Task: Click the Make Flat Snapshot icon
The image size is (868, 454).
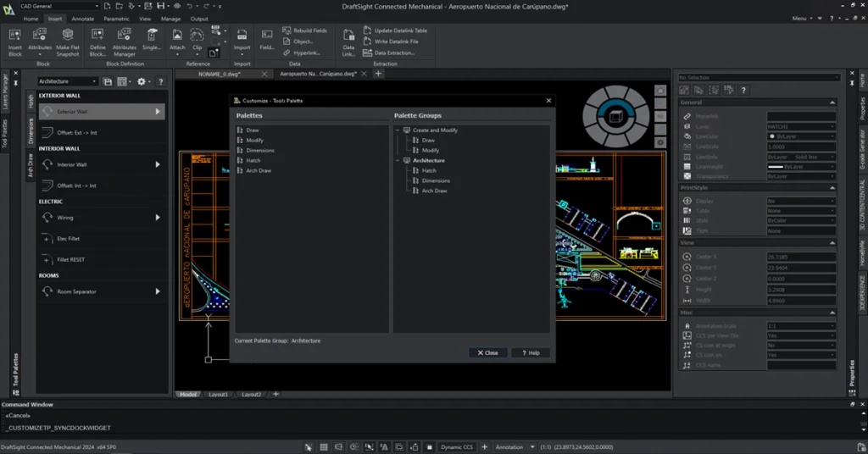Action: click(68, 36)
